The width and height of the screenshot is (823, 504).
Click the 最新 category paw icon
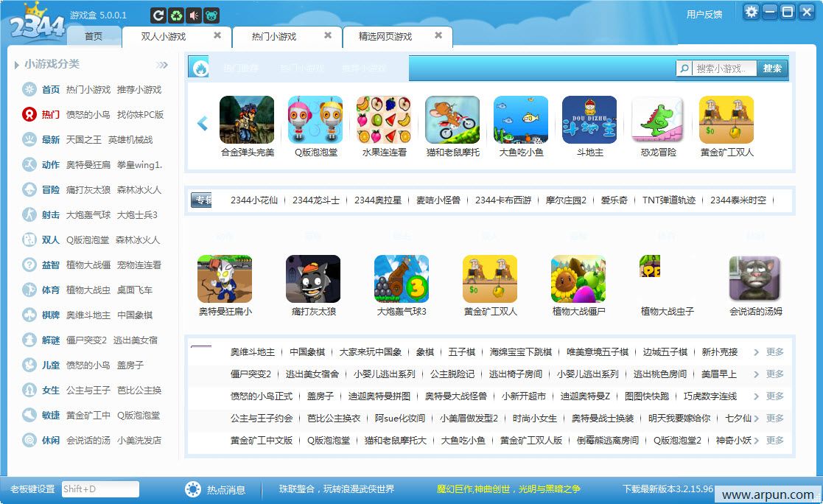click(x=29, y=139)
